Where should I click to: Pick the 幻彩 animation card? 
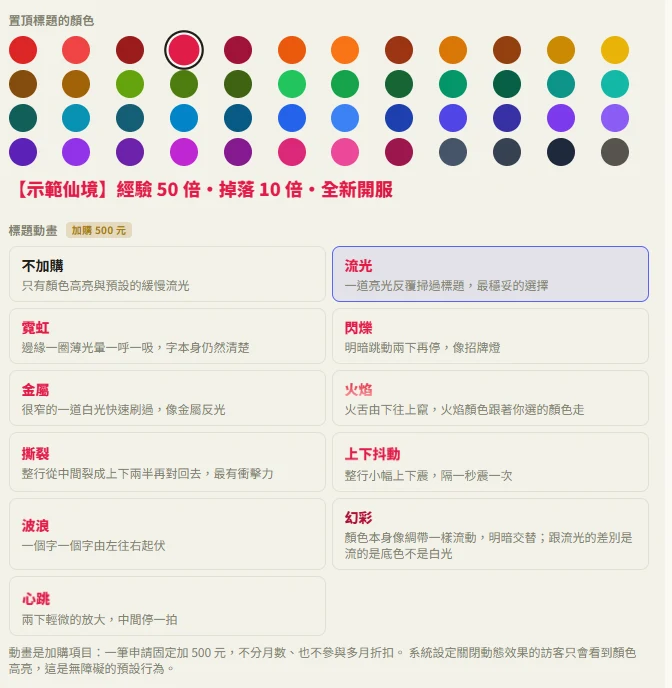pyautogui.click(x=490, y=534)
